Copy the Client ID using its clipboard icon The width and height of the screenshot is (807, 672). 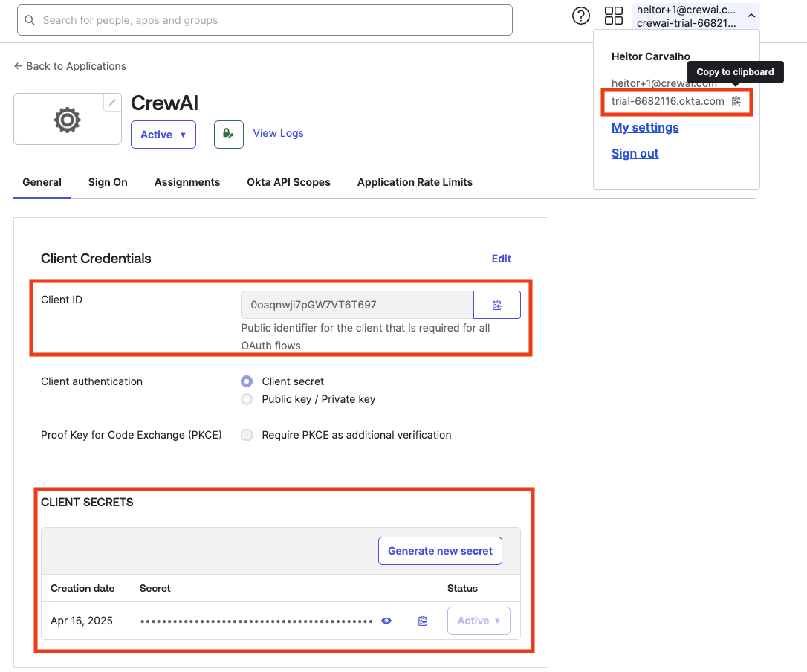click(x=496, y=304)
